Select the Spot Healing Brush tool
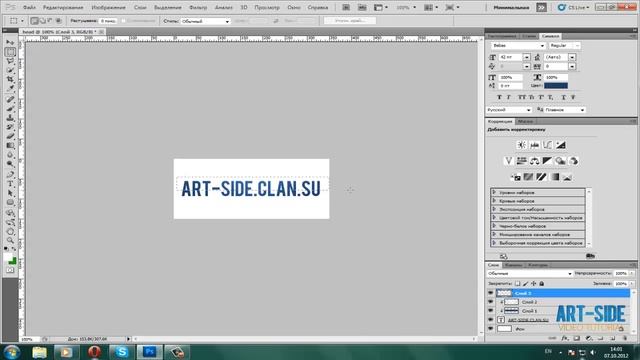The image size is (640, 360). coord(10,99)
